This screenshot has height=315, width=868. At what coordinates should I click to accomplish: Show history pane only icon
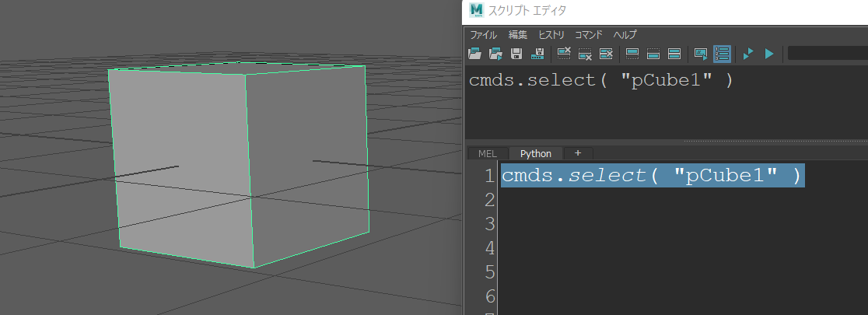pyautogui.click(x=632, y=54)
